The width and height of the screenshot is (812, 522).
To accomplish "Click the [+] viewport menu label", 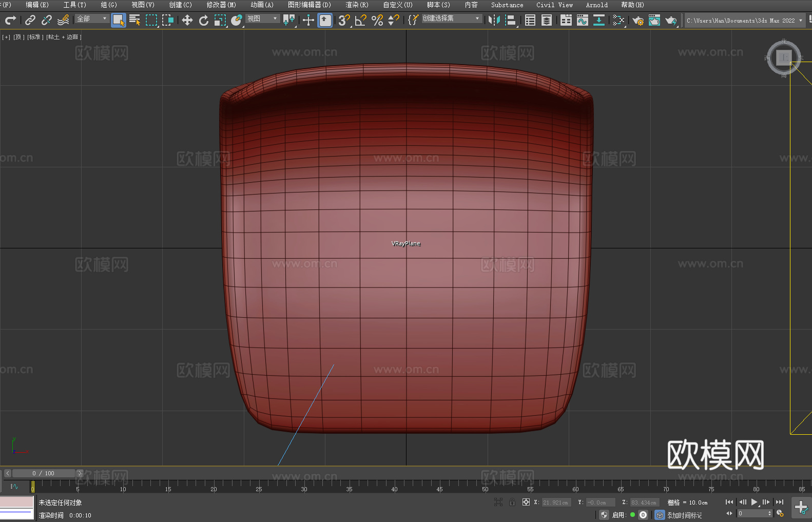I will [6, 37].
